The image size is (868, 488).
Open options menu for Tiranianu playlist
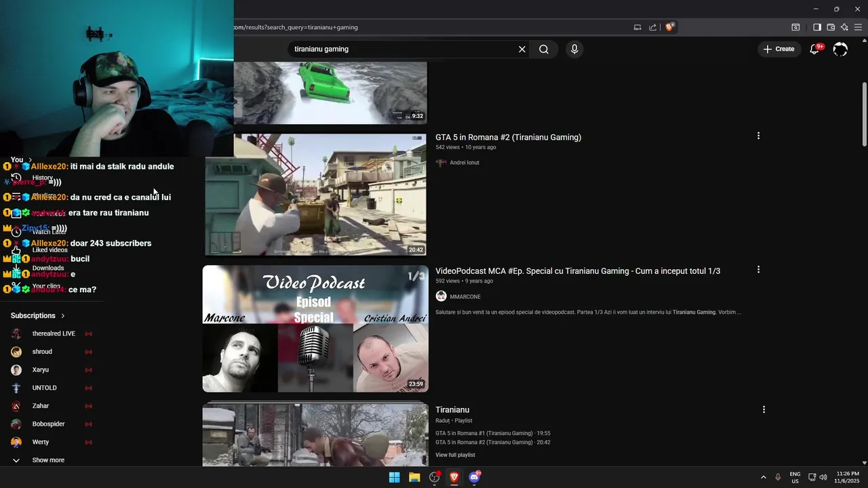click(764, 409)
